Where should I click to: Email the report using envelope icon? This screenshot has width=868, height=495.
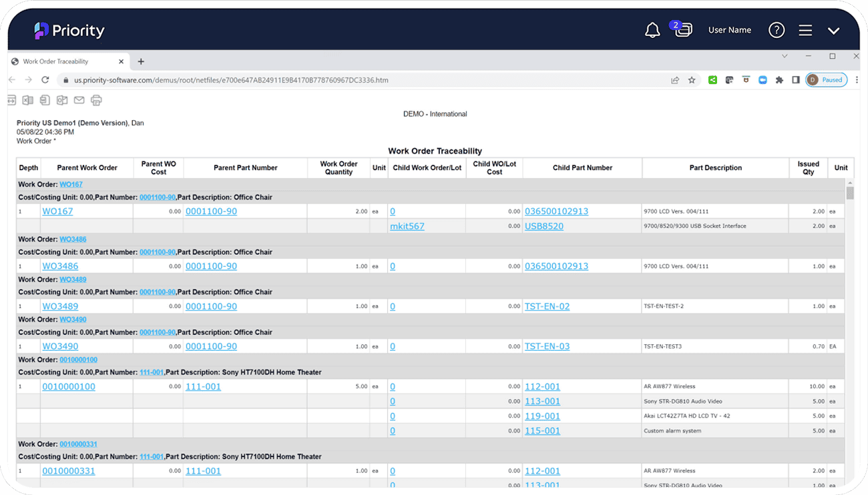(79, 100)
